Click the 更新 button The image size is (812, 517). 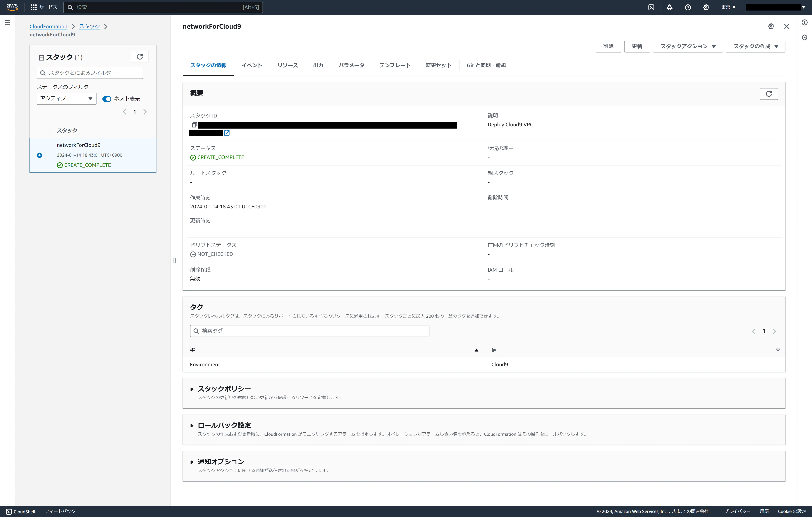point(637,47)
